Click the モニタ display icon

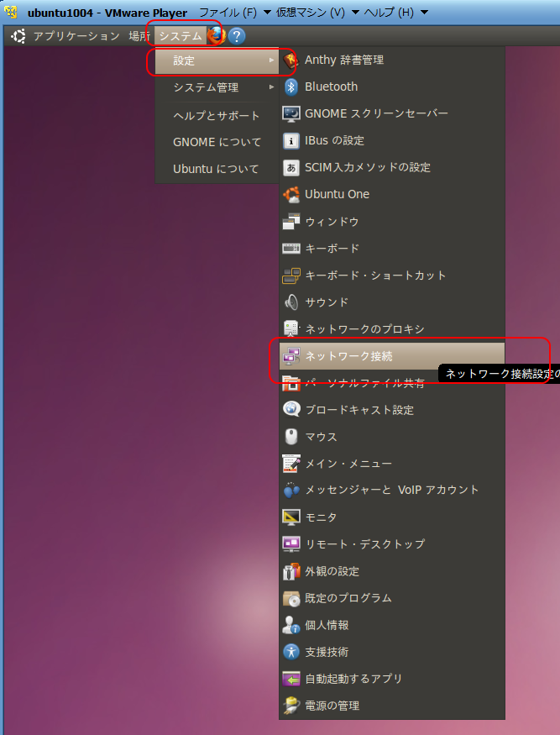(x=291, y=517)
